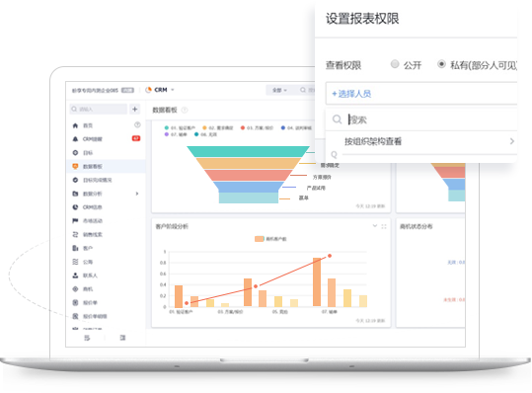Open CRM reminders bell icon

point(75,139)
